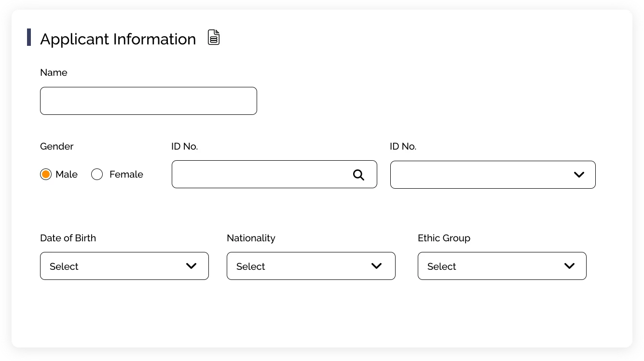The height and width of the screenshot is (361, 644).
Task: Click the Nationality label
Action: (251, 238)
